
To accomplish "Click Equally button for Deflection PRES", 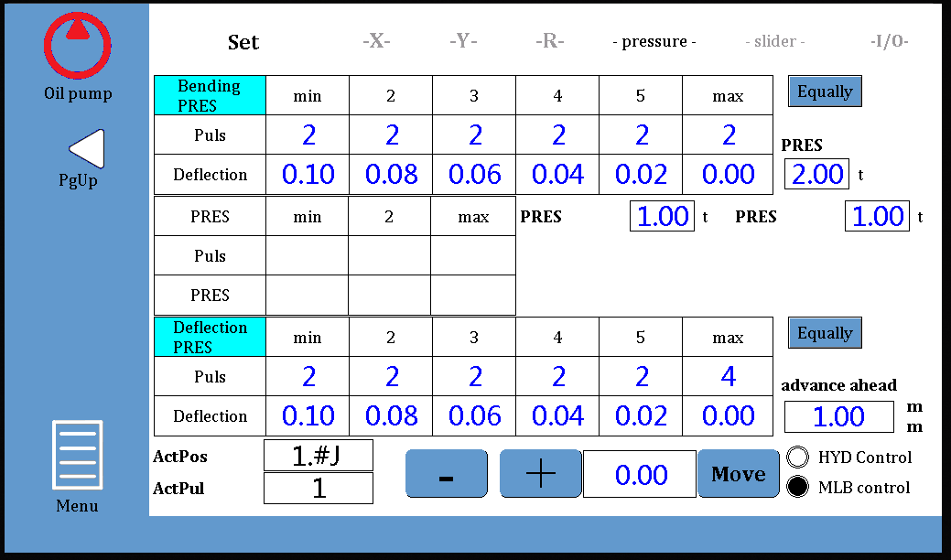I will [825, 333].
